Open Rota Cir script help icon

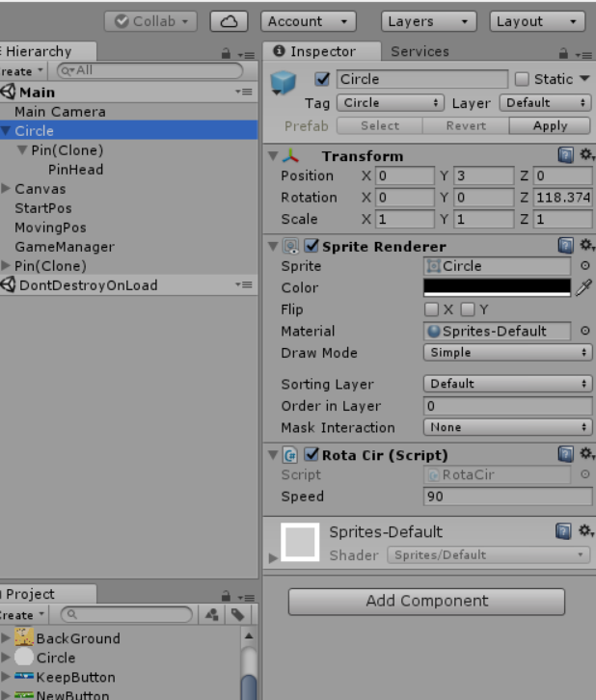click(566, 454)
